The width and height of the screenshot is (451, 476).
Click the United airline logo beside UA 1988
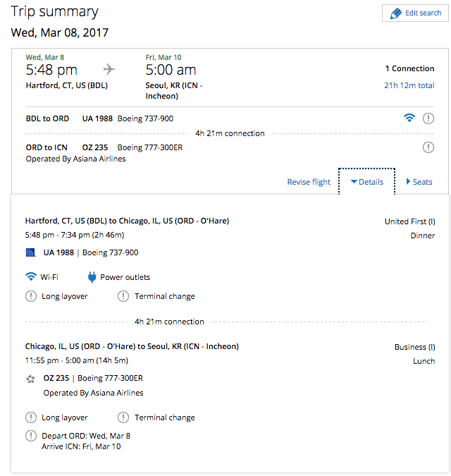coord(30,252)
